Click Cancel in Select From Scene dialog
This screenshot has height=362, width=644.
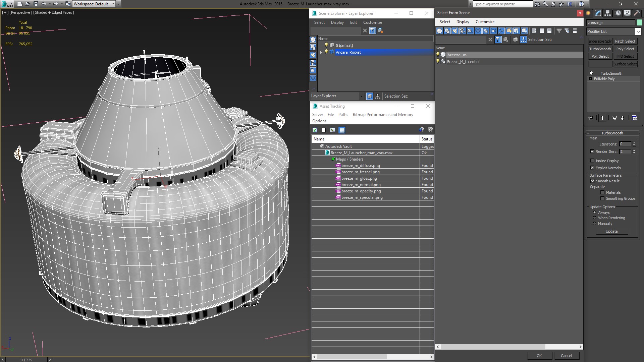tap(566, 356)
